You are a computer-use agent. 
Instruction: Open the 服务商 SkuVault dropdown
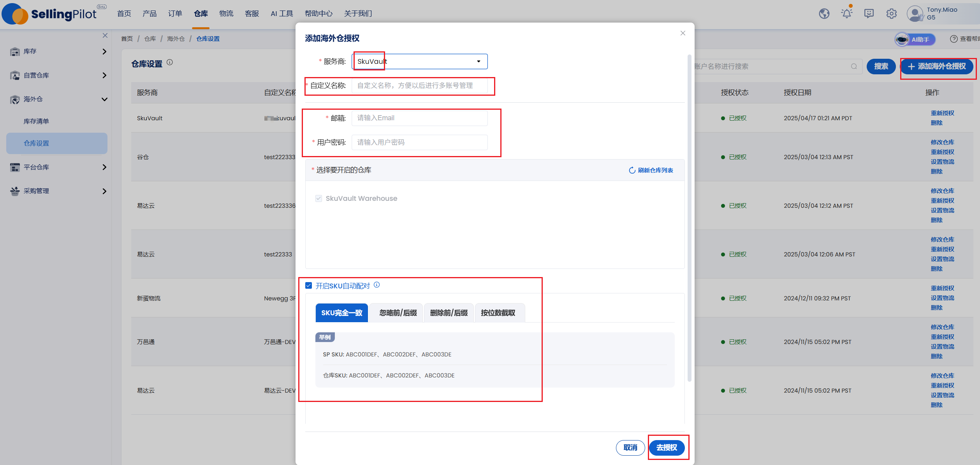(419, 61)
